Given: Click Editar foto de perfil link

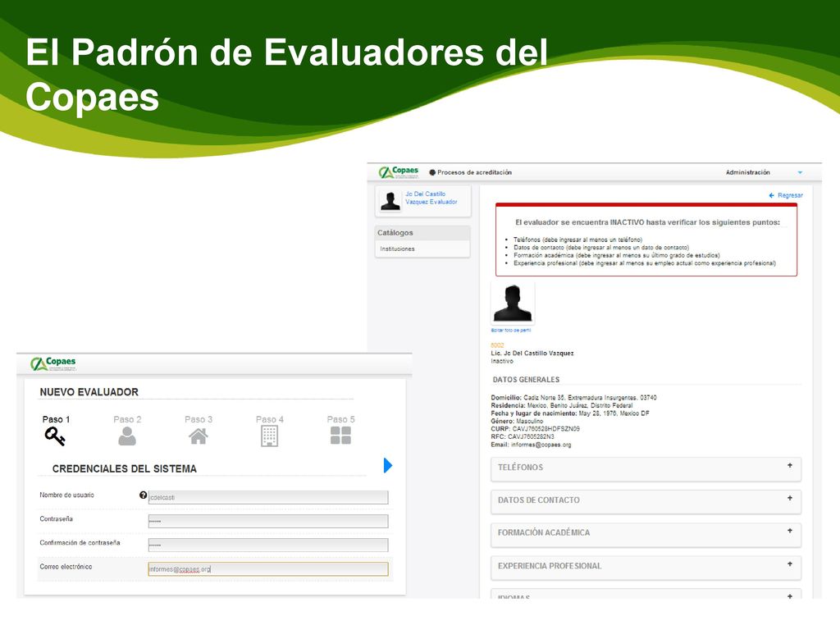Looking at the screenshot, I should pos(510,331).
